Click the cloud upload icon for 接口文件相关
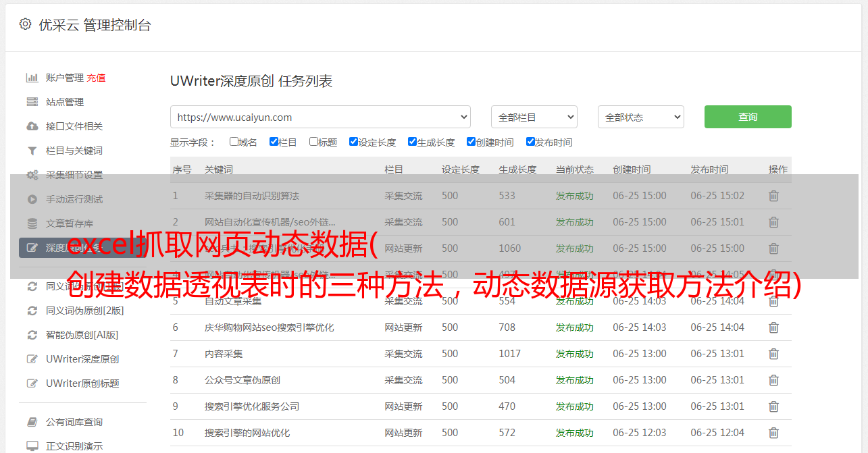868x453 pixels. 32,126
